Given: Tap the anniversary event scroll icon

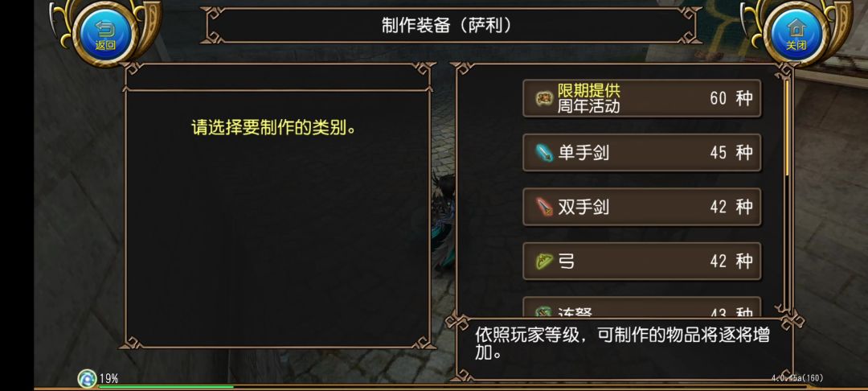Looking at the screenshot, I should click(544, 98).
